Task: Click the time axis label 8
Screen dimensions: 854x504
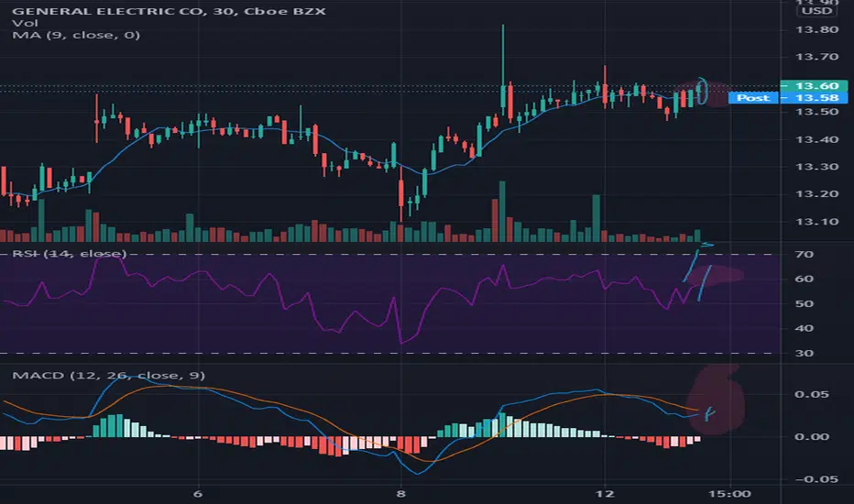Action: (x=400, y=494)
